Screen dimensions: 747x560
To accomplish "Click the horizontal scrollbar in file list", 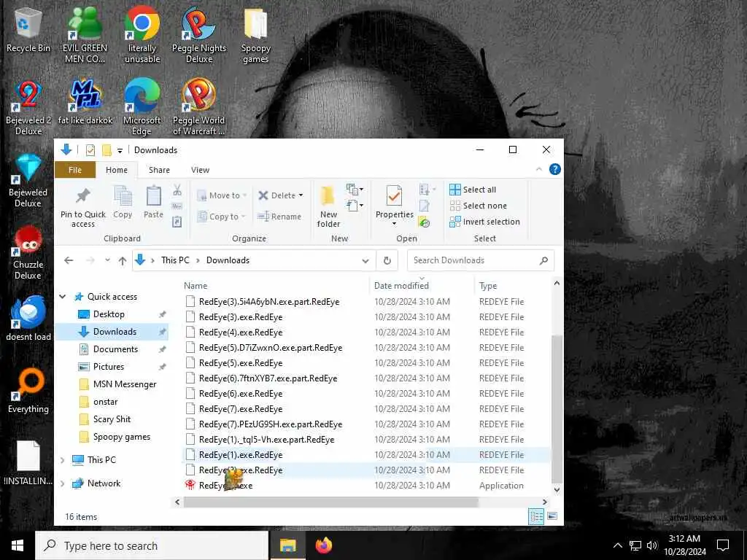I will click(330, 502).
